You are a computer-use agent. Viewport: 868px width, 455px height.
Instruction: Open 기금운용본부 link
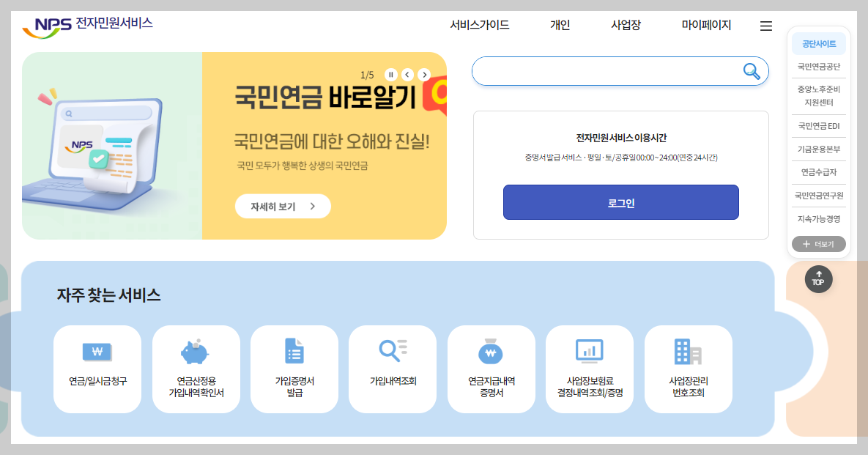[819, 149]
